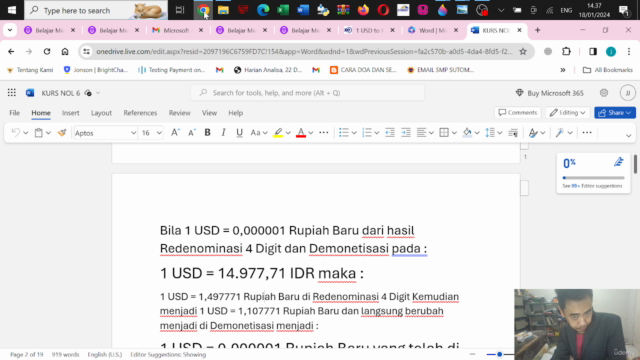Open the Microsoft 365 app launcher grid
The height and width of the screenshot is (360, 640).
(x=11, y=93)
